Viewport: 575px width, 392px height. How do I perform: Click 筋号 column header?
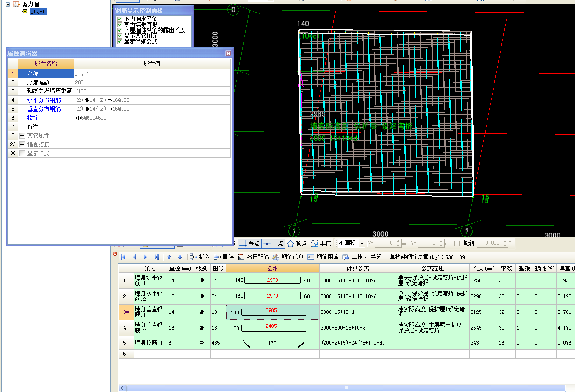150,268
